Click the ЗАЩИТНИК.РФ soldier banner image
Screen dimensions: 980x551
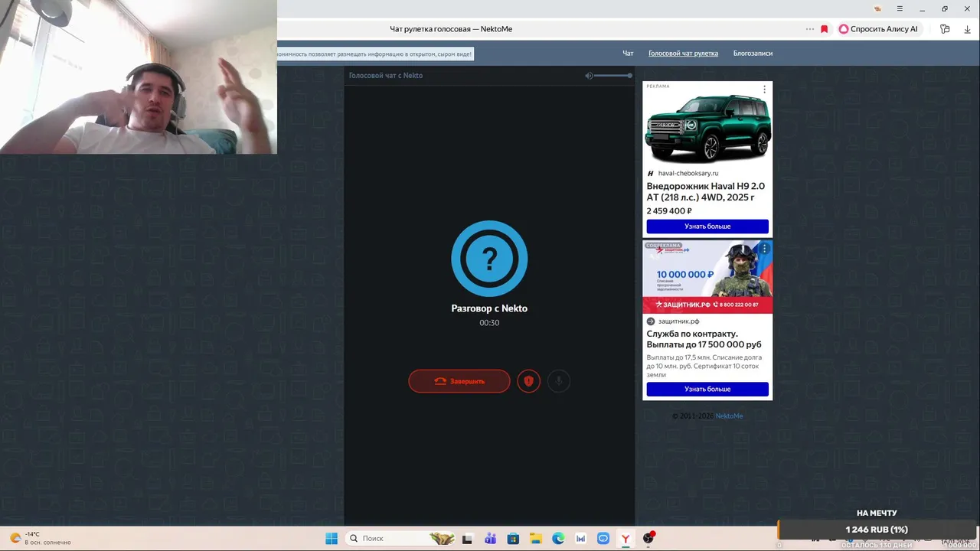(x=707, y=277)
